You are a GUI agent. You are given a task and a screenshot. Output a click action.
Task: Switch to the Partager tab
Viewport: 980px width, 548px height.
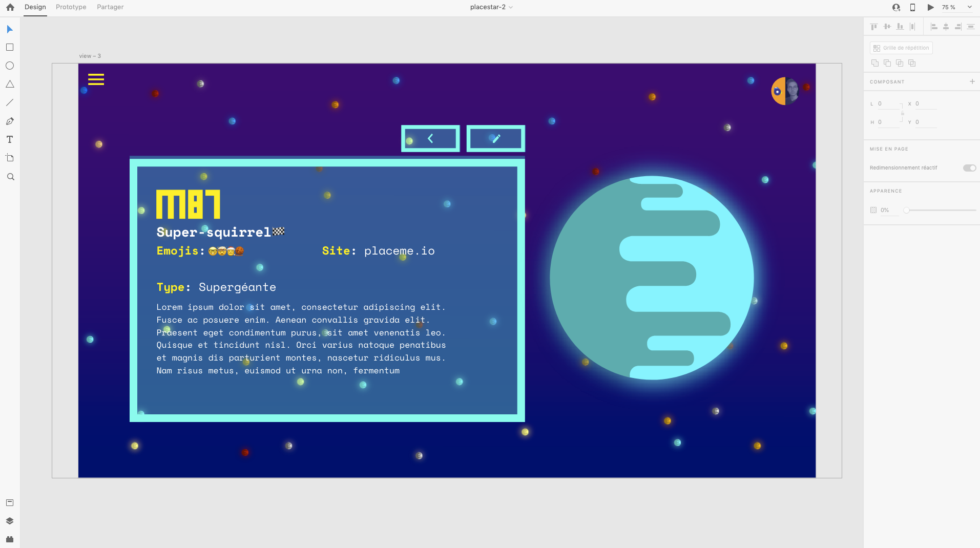[110, 7]
